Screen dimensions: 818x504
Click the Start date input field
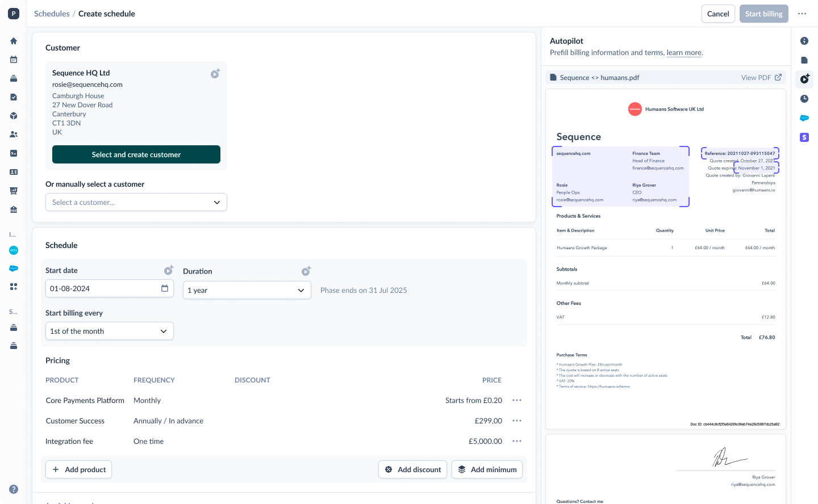click(x=110, y=288)
